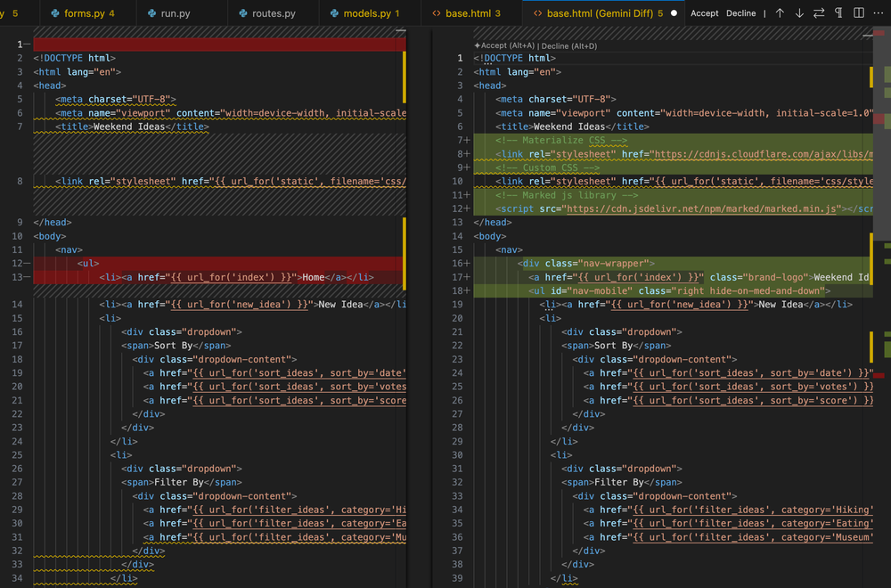Click <span>Sort By</span> in the modified pane

pyautogui.click(x=616, y=346)
